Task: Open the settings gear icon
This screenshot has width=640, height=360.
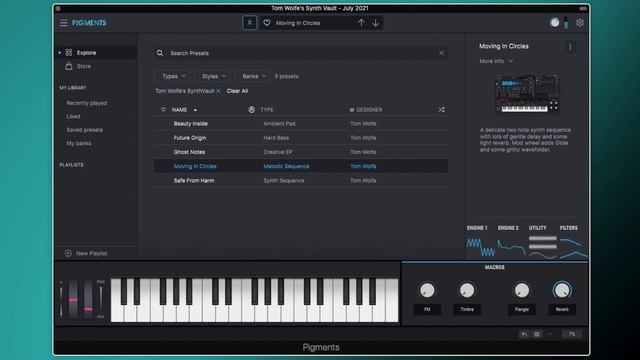Action: [580, 23]
